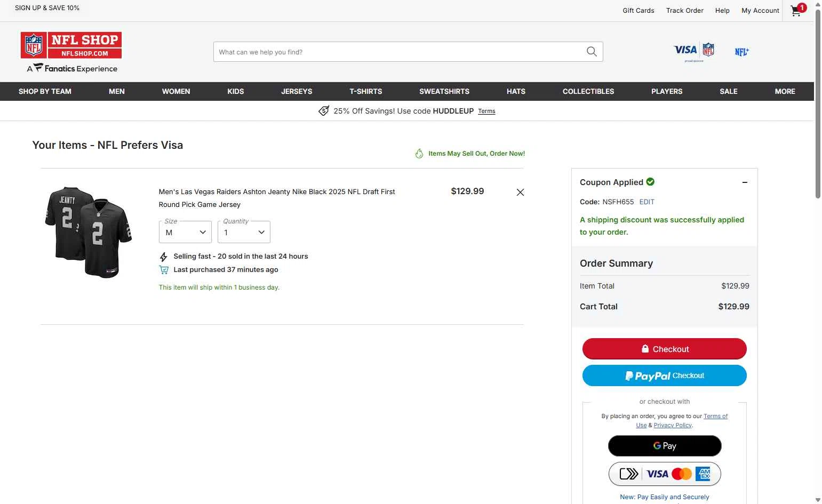Click the search magnifier icon
Viewport: 822px width, 504px height.
tap(592, 52)
